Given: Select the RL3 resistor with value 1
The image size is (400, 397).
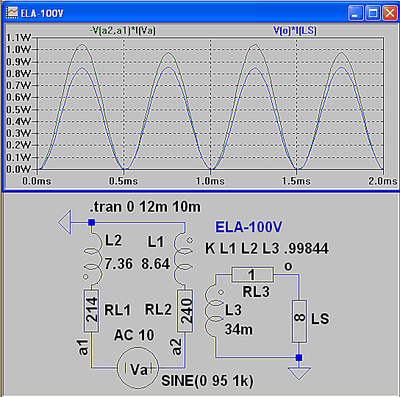Looking at the screenshot, I should [x=253, y=275].
